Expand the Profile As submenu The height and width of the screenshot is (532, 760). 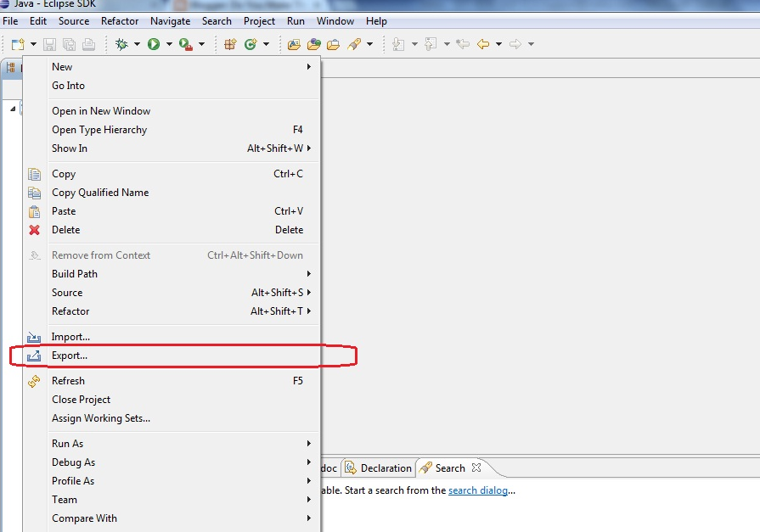pyautogui.click(x=171, y=481)
